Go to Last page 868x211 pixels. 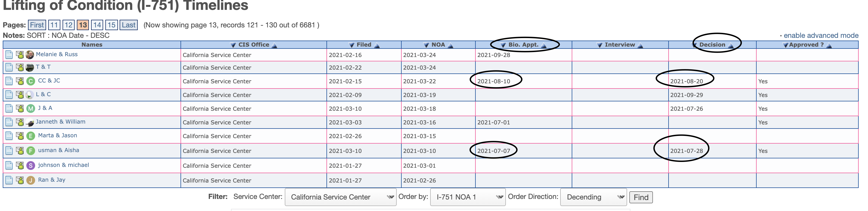[129, 25]
